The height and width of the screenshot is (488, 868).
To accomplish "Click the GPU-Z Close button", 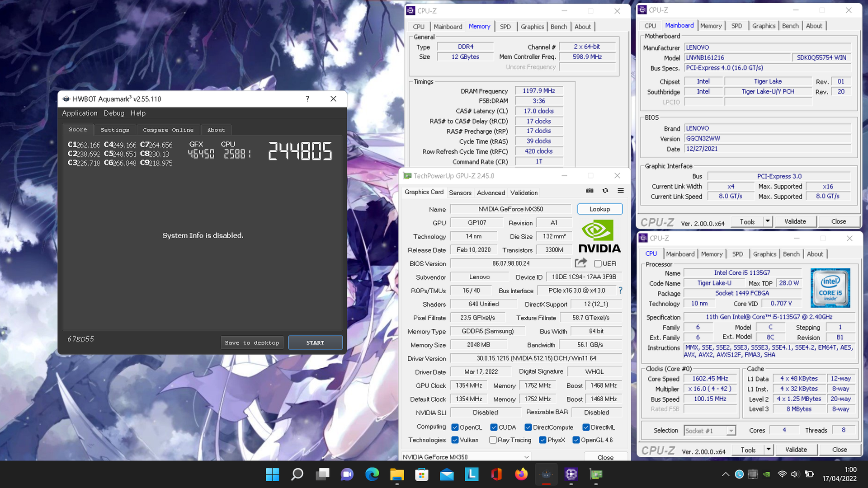I will point(605,457).
